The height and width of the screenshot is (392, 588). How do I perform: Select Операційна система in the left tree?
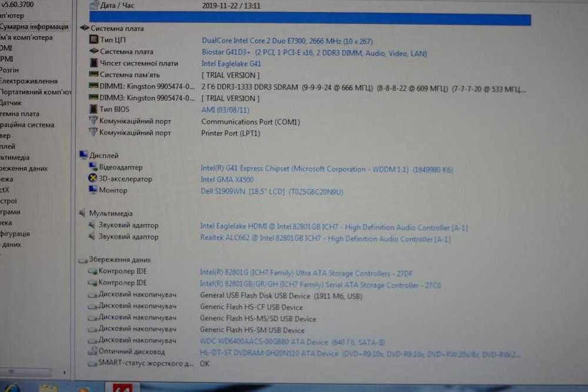tap(27, 125)
